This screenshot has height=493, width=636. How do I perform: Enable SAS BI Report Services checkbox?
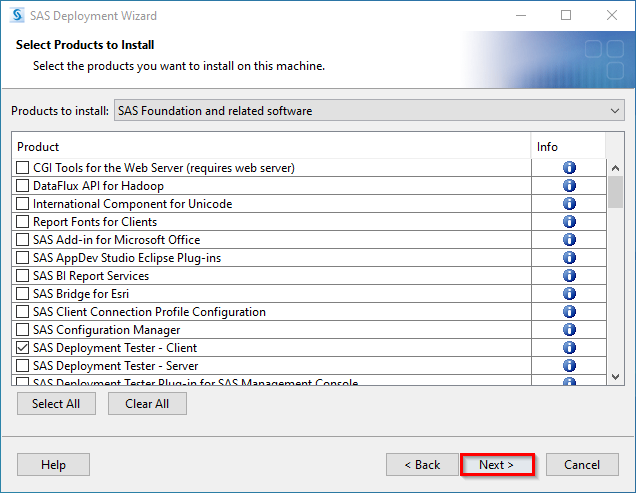(x=22, y=276)
